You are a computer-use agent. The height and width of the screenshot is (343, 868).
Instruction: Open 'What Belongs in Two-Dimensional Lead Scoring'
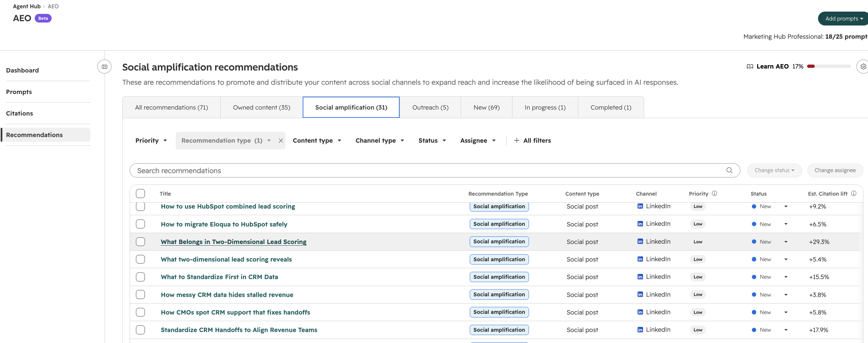[x=234, y=242]
